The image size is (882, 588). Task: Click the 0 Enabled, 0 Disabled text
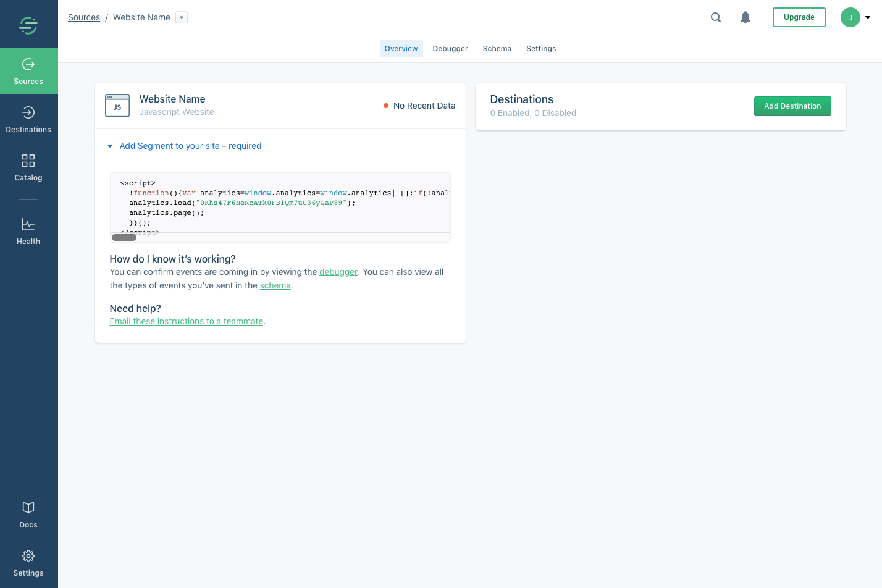pos(533,113)
